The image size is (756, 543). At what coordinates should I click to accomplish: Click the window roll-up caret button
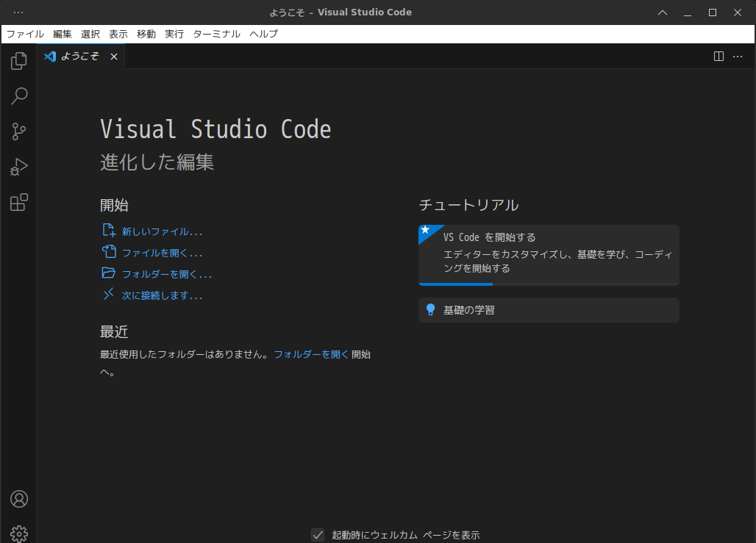point(663,12)
